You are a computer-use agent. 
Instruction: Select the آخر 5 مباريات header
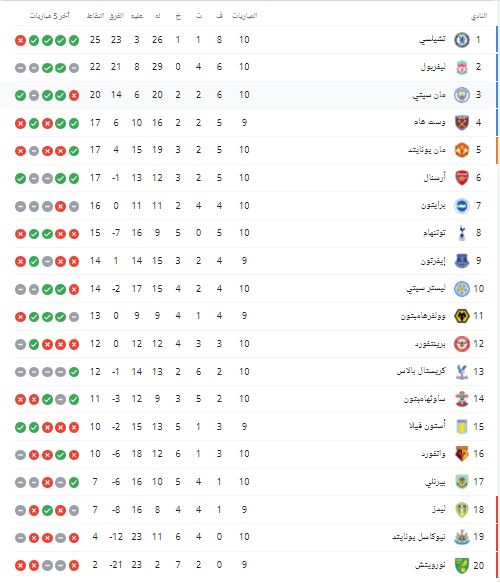pos(49,16)
